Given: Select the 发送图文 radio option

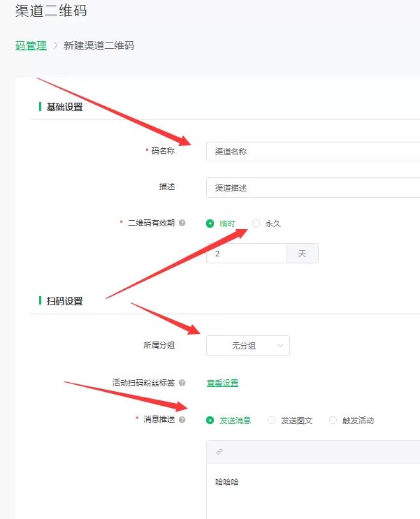Looking at the screenshot, I should click(271, 421).
